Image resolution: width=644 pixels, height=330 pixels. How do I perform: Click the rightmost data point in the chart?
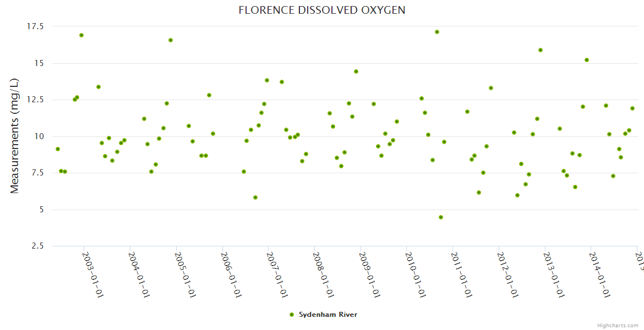(632, 108)
